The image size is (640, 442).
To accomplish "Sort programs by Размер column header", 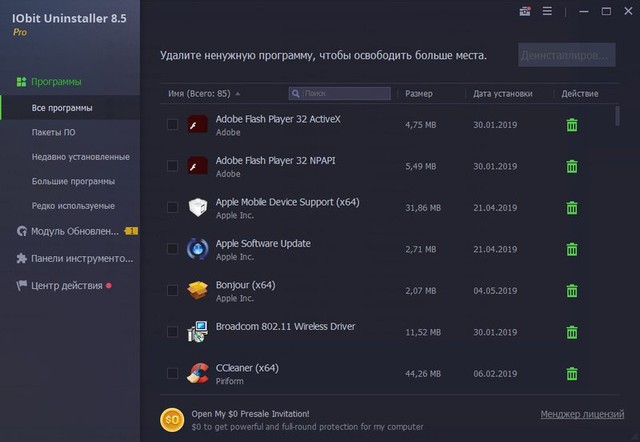I will click(x=419, y=94).
